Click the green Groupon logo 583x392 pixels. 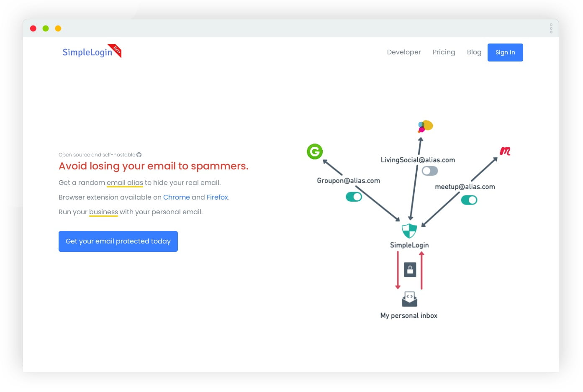[315, 151]
